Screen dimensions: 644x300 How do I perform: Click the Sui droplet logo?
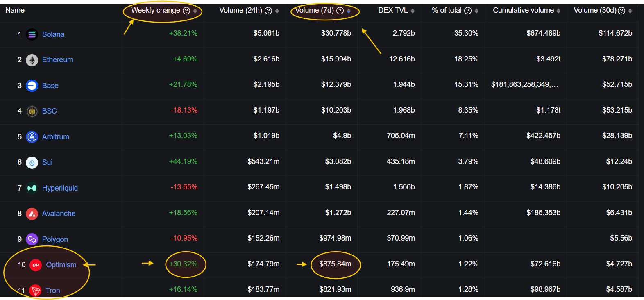click(32, 162)
